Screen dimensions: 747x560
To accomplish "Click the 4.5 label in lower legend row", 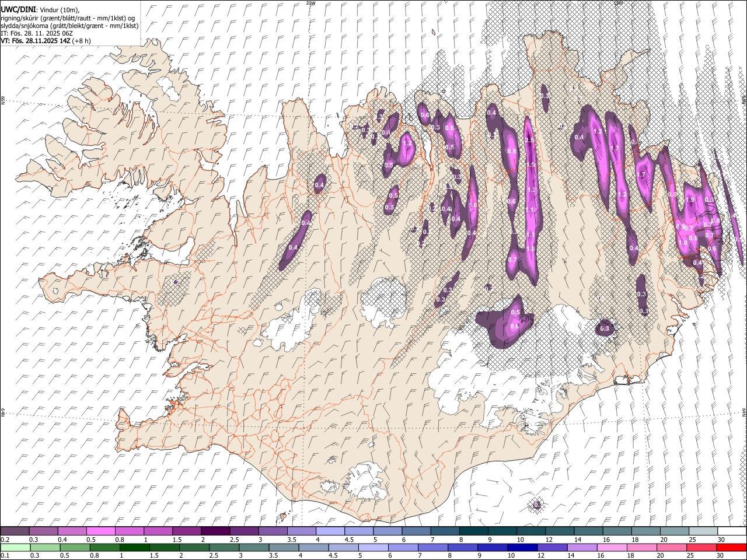I will 333,556.
